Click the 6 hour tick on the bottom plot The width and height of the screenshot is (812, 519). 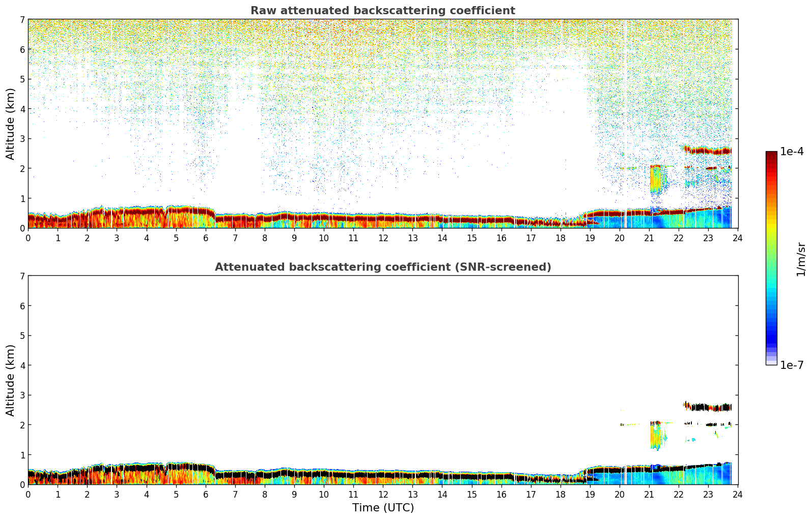click(x=206, y=494)
